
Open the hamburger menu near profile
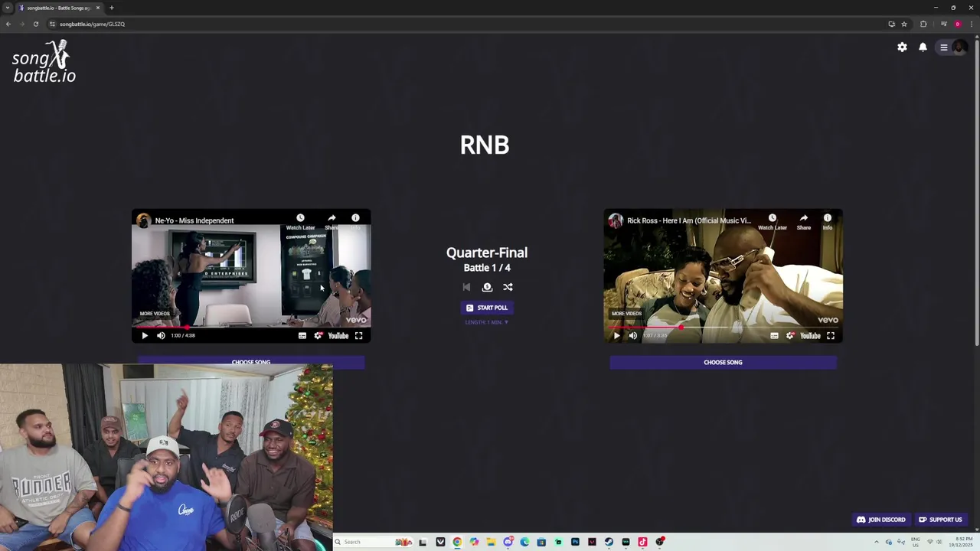(944, 47)
